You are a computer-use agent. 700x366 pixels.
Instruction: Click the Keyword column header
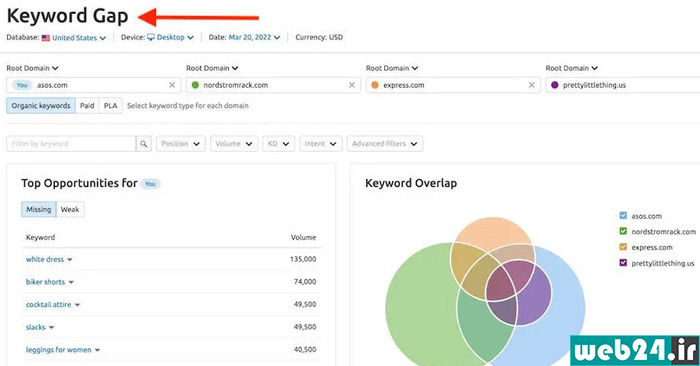point(40,237)
